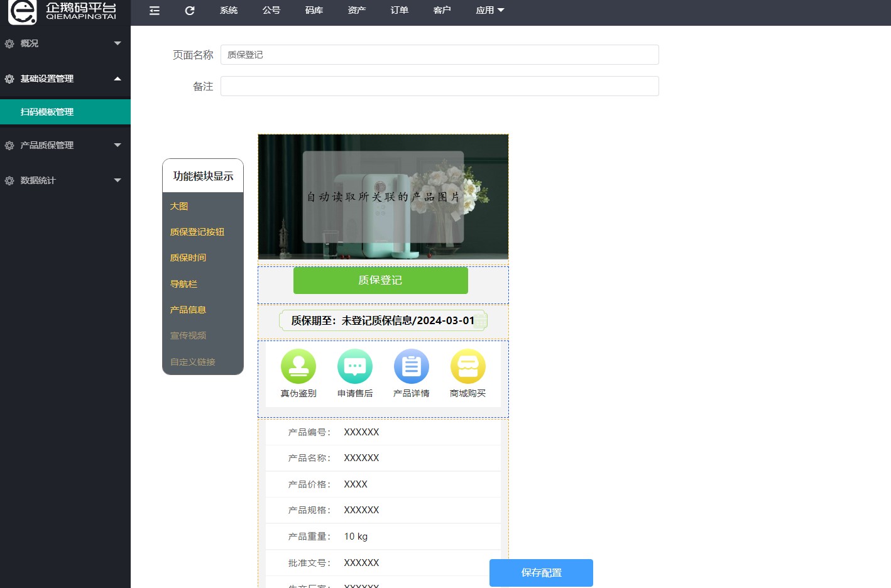This screenshot has width=891, height=588.
Task: Expand the 概况 sidebar arrow
Action: (x=118, y=43)
